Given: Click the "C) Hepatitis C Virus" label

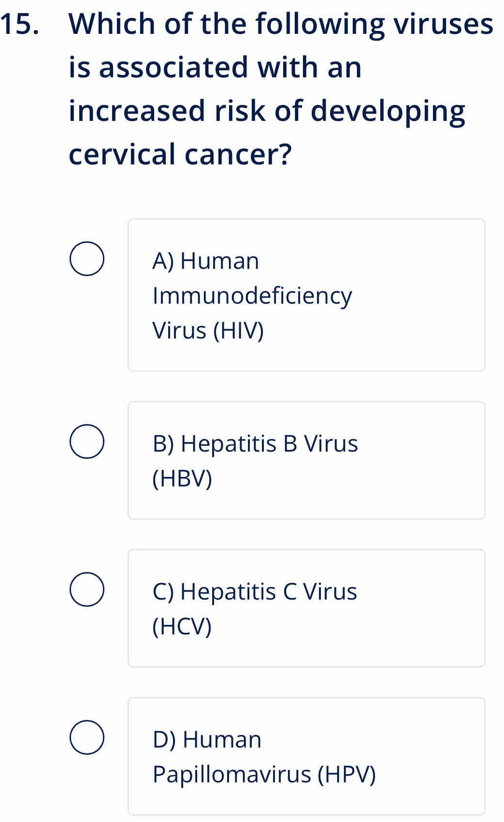Looking at the screenshot, I should pos(255,591).
